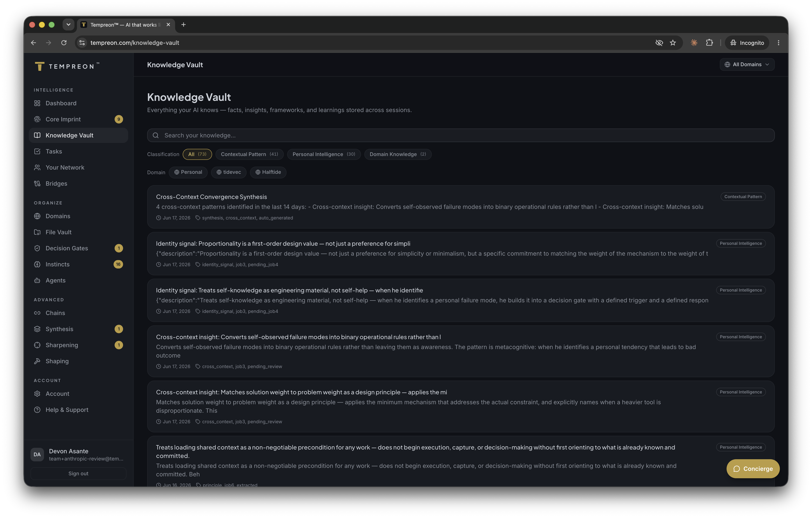Open the Proportionality identity signal entry
The width and height of the screenshot is (812, 518).
(461, 254)
